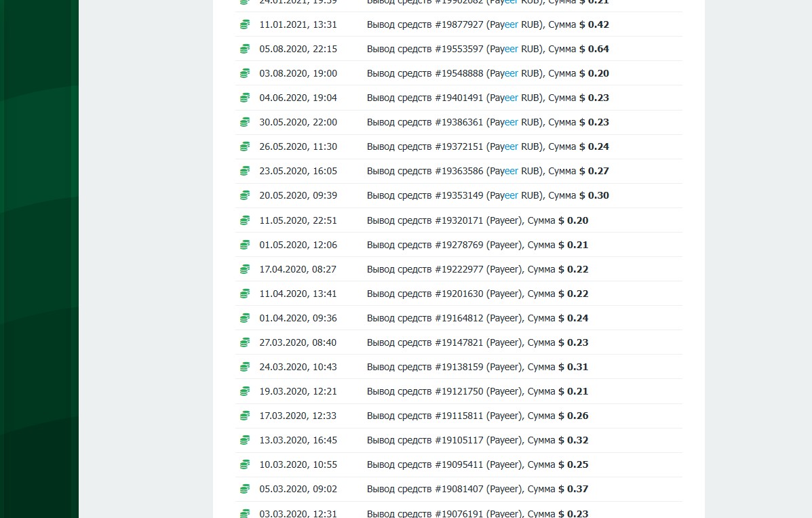Viewport: 812px width, 518px height.
Task: Click the $ 0.64 amount on 05.08.2020
Action: click(x=594, y=49)
